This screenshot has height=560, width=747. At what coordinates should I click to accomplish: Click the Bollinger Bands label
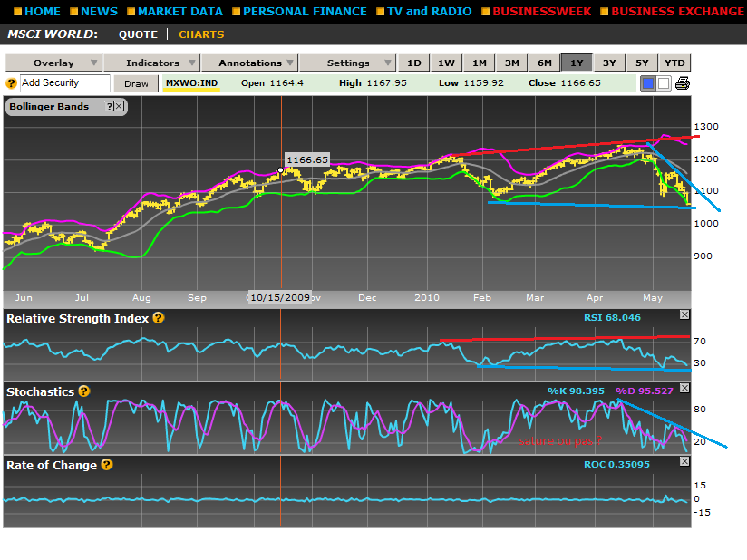[49, 107]
